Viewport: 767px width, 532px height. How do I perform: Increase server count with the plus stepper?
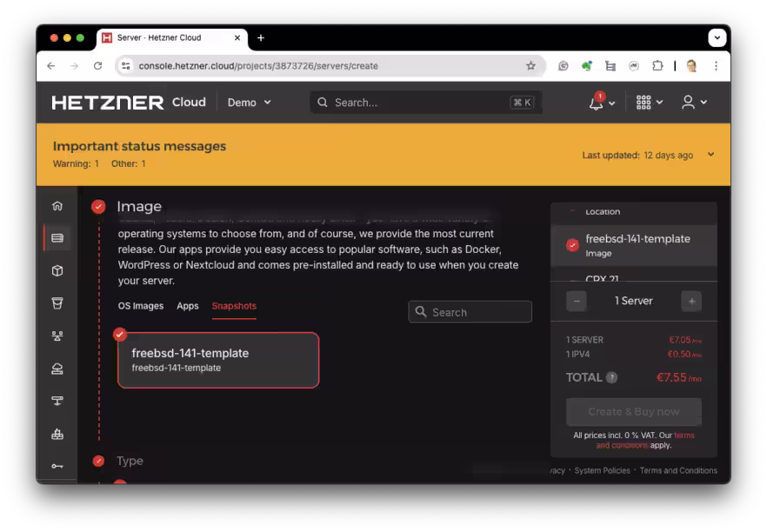[x=690, y=301]
